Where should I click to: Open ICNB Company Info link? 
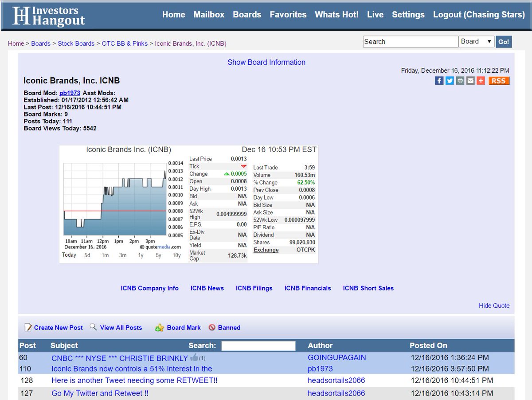pyautogui.click(x=150, y=288)
